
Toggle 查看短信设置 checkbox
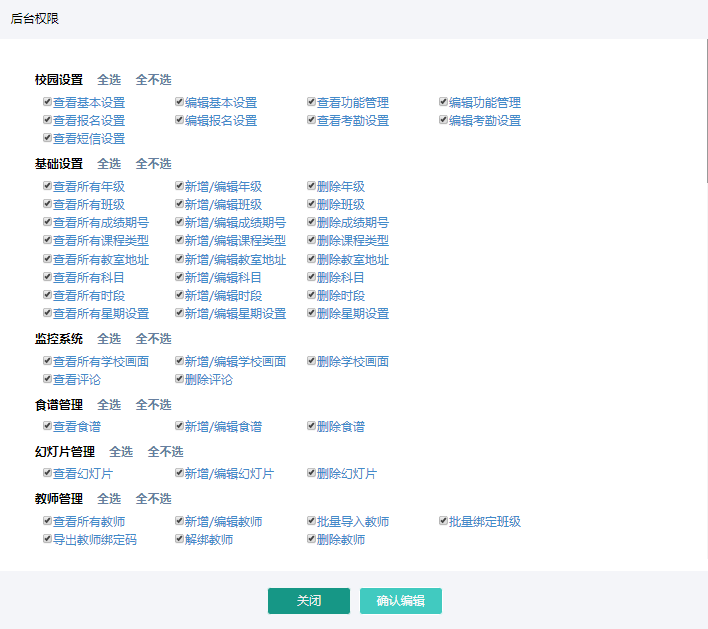pos(47,138)
